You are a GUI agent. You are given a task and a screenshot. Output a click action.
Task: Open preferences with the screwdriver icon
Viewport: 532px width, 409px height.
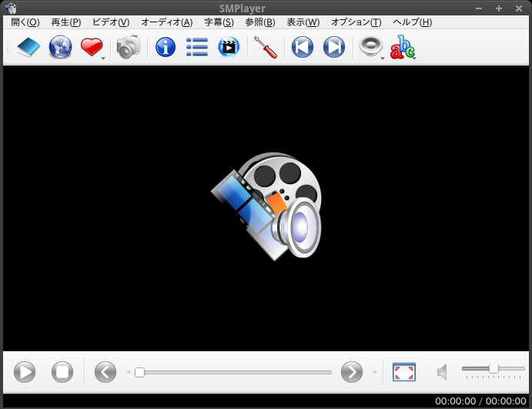(x=266, y=47)
